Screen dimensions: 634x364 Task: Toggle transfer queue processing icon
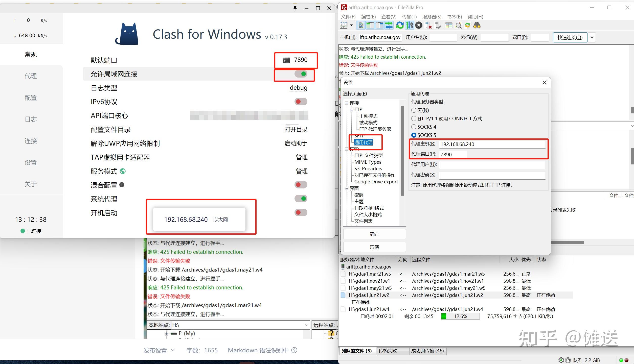click(410, 25)
